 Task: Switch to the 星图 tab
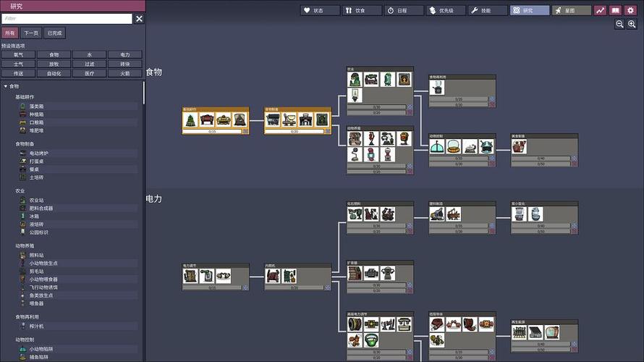(x=572, y=10)
